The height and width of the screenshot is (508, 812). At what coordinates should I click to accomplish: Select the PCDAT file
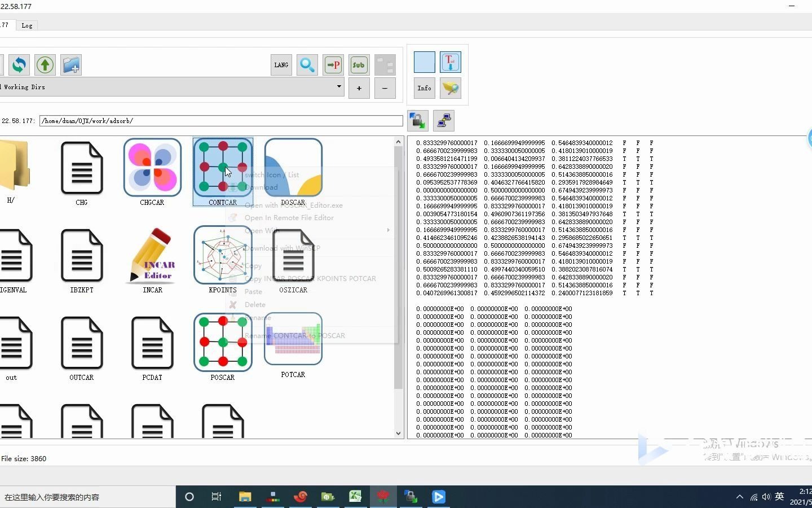[152, 348]
